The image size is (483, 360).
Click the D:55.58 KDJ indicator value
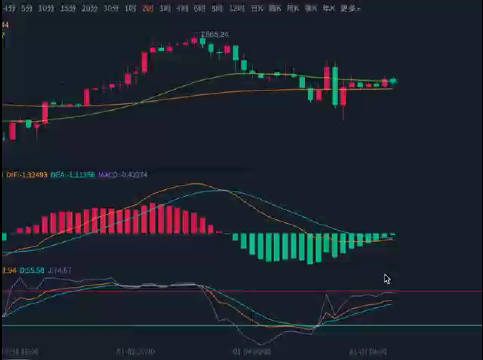click(32, 270)
